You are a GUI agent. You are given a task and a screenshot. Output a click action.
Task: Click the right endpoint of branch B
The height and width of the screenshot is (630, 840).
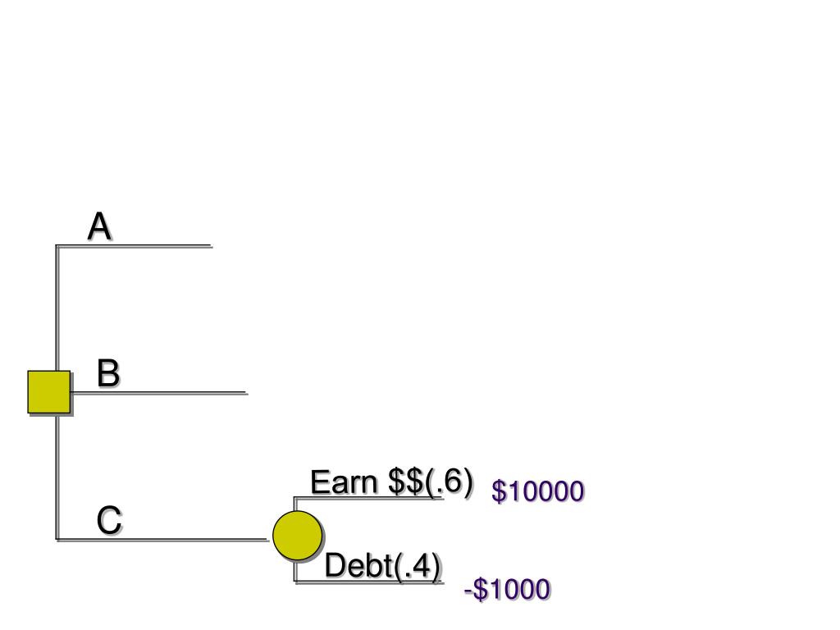246,393
